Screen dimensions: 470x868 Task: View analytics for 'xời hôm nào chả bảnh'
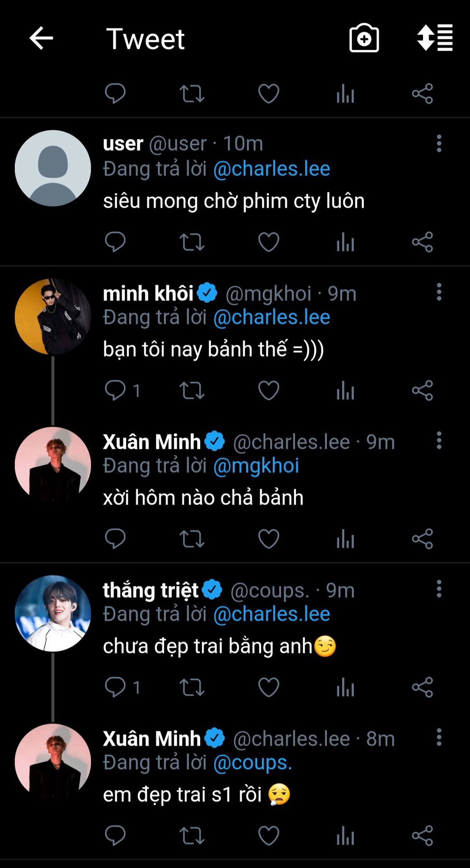tap(345, 539)
